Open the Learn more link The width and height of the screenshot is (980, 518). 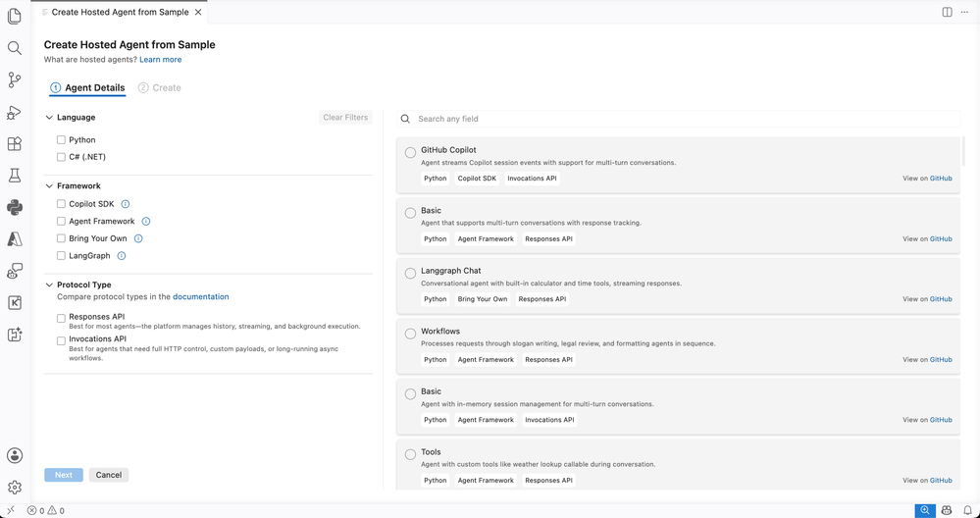tap(161, 60)
